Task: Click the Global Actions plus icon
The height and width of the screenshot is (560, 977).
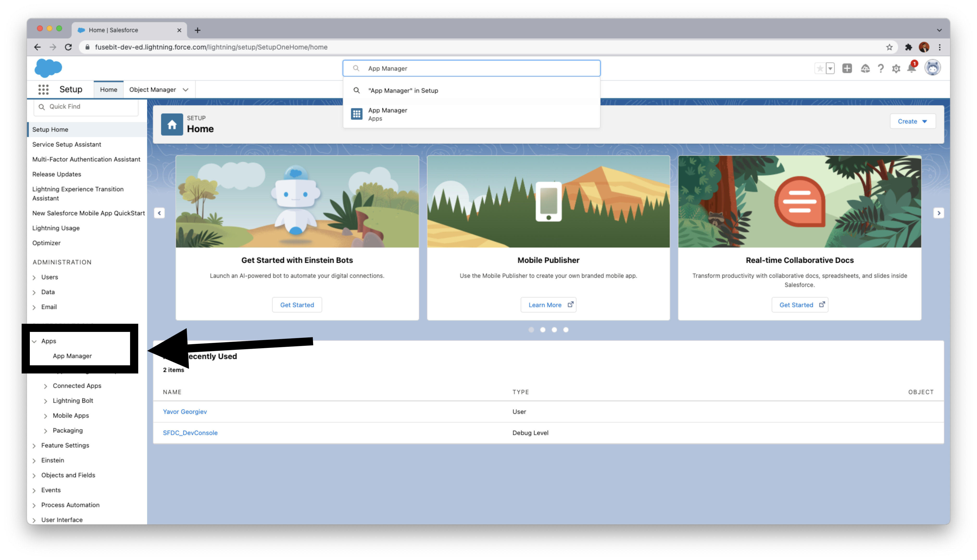Action: pos(847,68)
